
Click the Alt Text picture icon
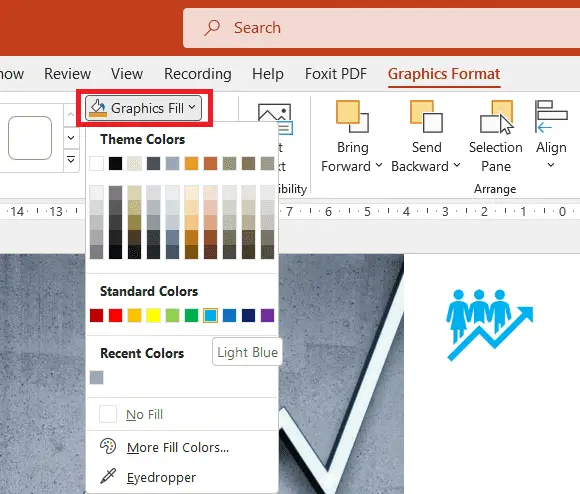click(275, 118)
